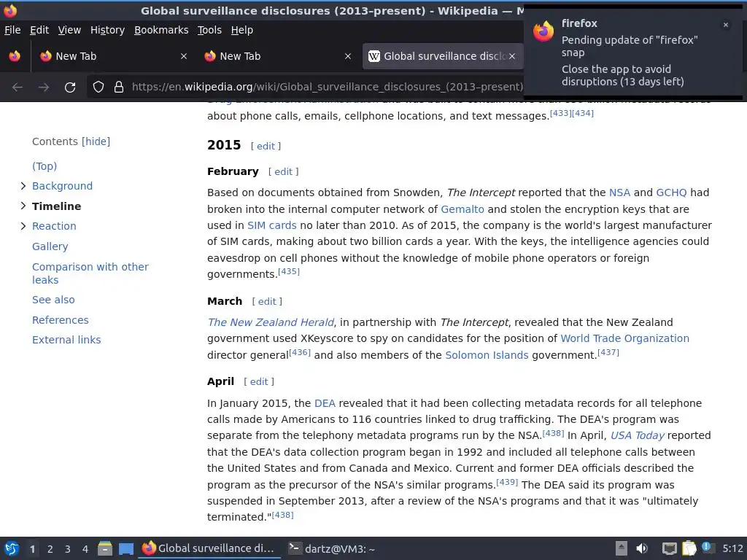Click the site security padlock icon
This screenshot has height=560, width=747.
119,87
